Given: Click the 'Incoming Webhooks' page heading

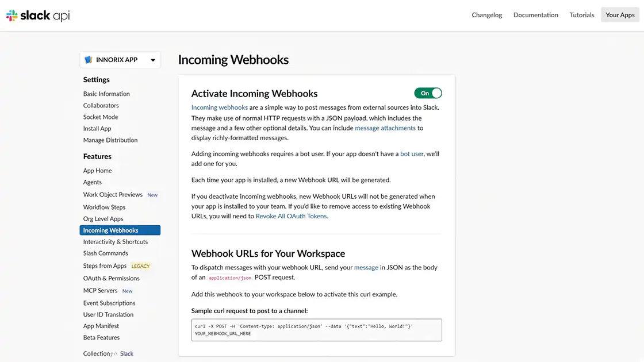Looking at the screenshot, I should pos(233,60).
